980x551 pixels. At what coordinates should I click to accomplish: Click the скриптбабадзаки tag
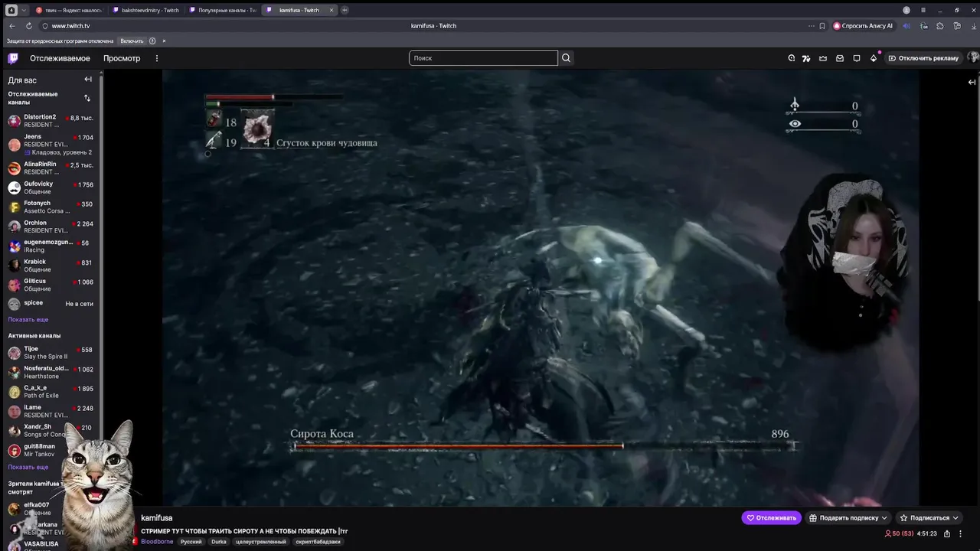pos(318,542)
